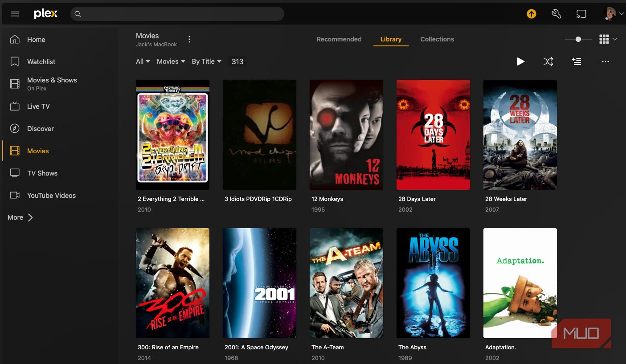The width and height of the screenshot is (626, 364).
Task: Click in the Plex search field
Action: [177, 14]
